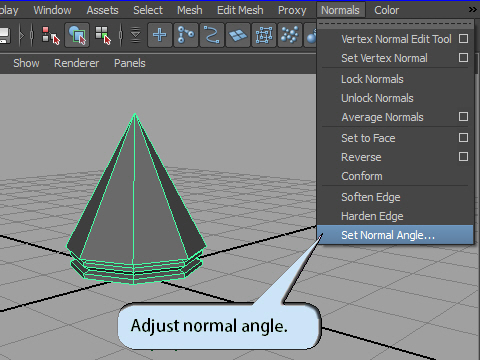
Task: Collapse the toolbar group handle before mask dropdown
Action: pos(121,35)
